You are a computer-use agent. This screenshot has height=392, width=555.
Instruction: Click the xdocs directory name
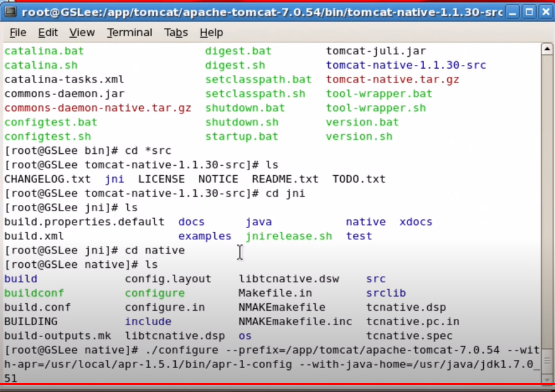pos(416,222)
